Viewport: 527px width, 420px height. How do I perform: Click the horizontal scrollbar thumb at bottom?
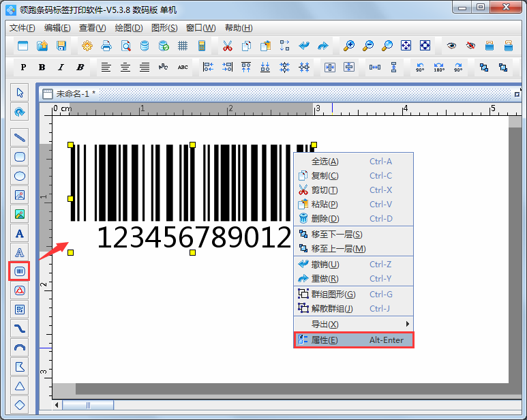coord(87,406)
